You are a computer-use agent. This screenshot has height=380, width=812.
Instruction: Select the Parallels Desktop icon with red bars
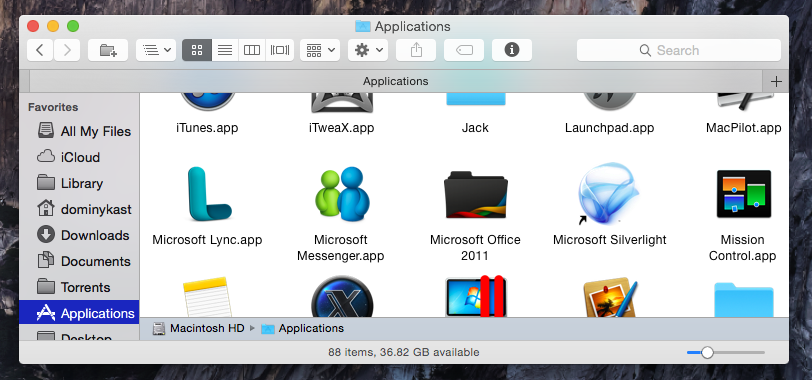476,297
